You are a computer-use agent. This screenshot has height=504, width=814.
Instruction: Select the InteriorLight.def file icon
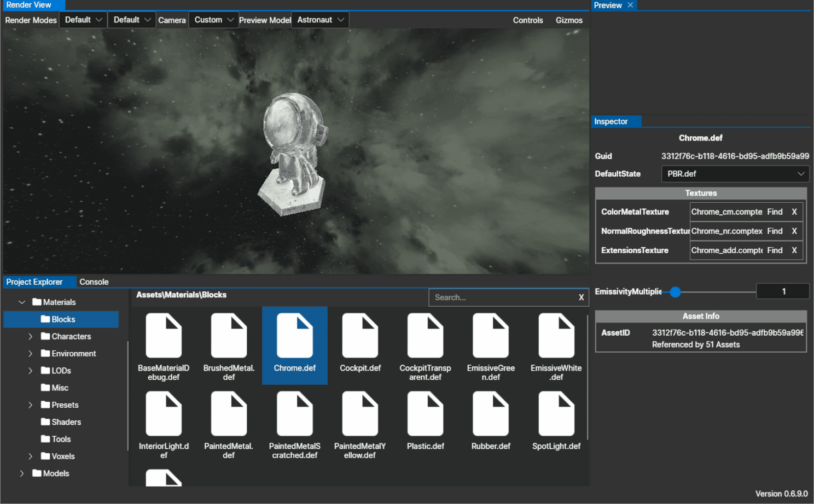tap(164, 414)
